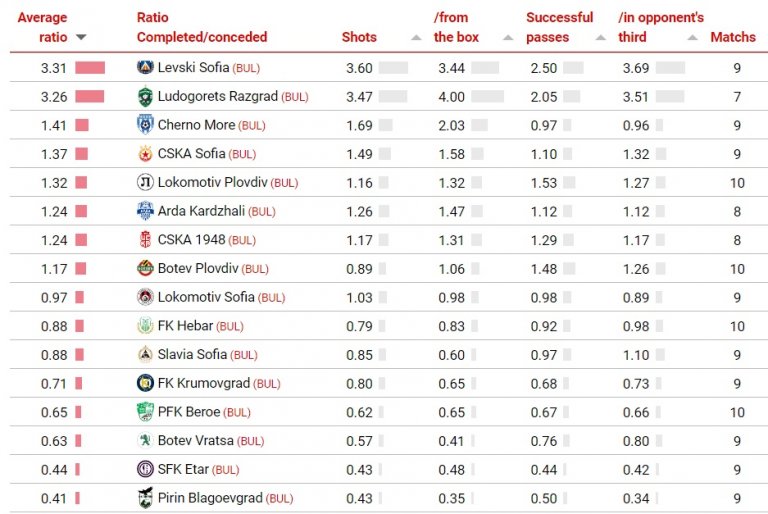Click the Pirin Blagoevgrad club crest icon
Screen dimensions: 768x514
coord(145,498)
